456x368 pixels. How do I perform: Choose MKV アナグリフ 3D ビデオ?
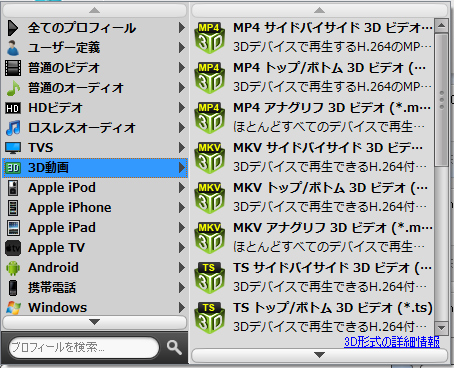point(313,238)
